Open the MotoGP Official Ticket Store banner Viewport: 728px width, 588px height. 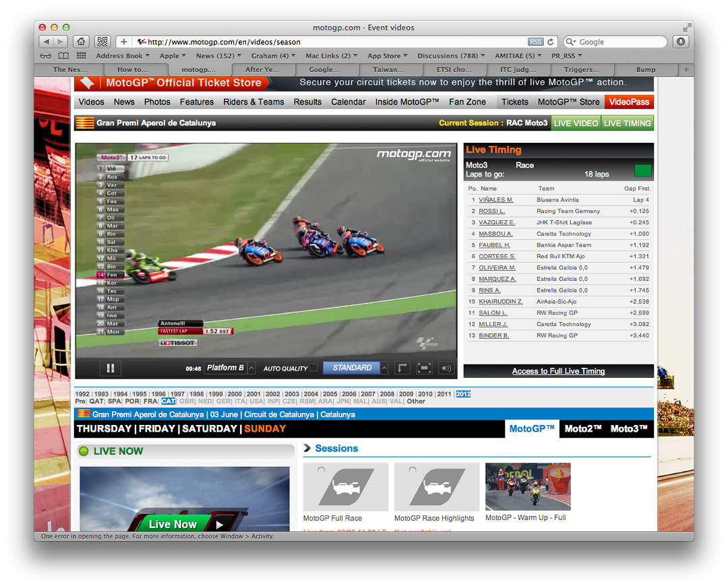[363, 83]
